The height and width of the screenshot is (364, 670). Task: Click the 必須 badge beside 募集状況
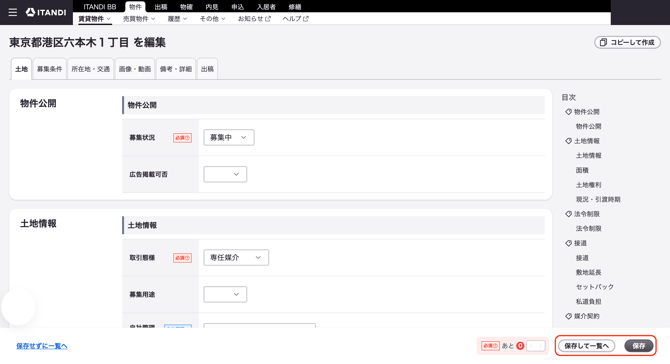coord(182,138)
